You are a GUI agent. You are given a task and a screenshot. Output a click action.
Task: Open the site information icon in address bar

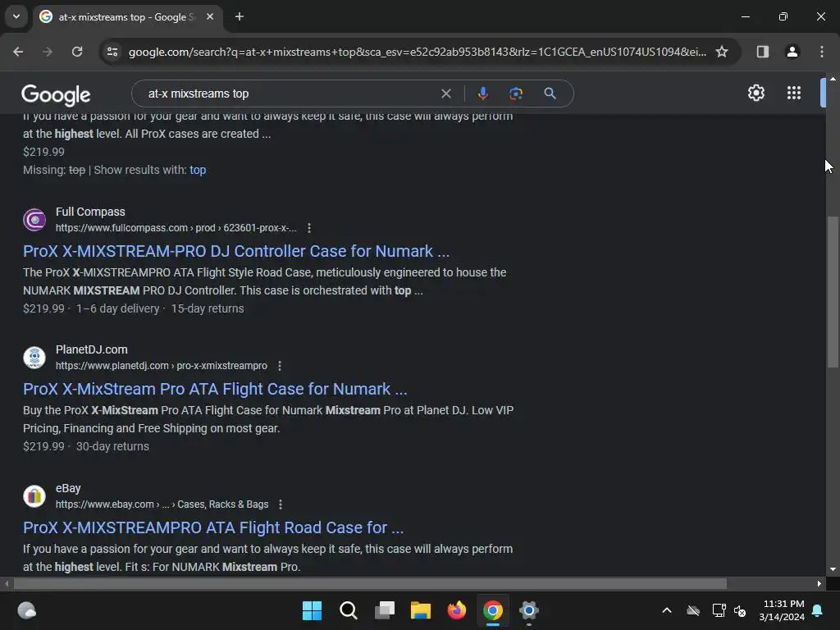112,52
